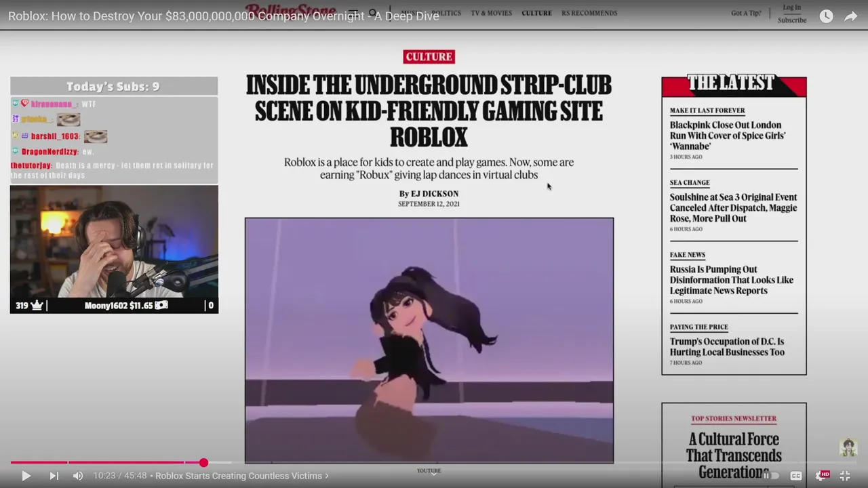868x488 pixels.
Task: Skip to the next video
Action: click(x=54, y=476)
